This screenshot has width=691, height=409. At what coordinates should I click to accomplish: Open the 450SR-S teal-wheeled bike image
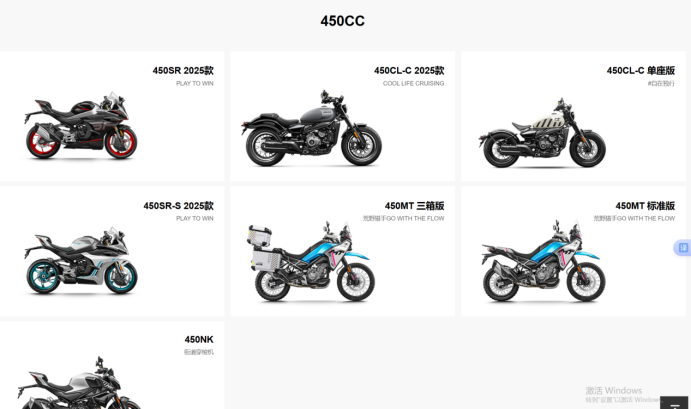[81, 260]
